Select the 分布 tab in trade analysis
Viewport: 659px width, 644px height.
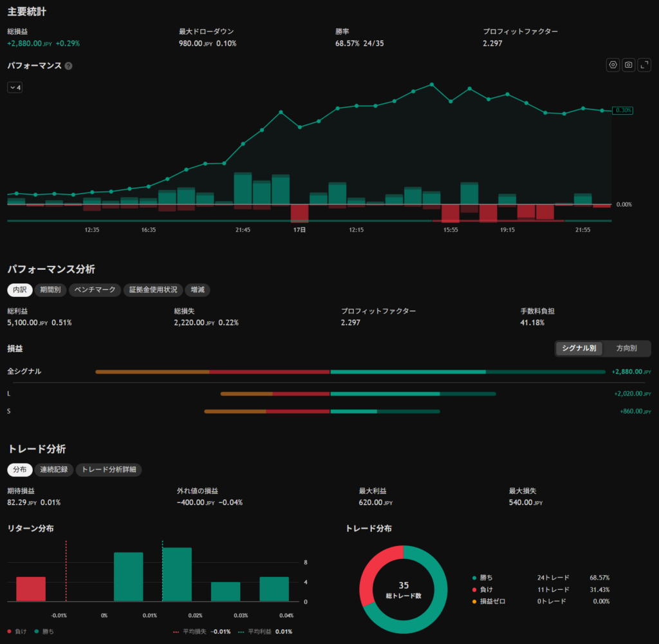click(x=20, y=470)
